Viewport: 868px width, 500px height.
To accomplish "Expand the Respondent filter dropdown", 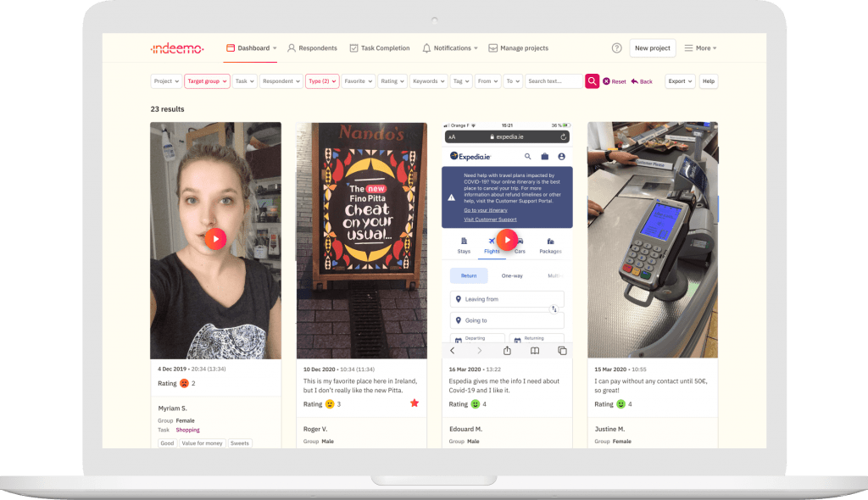I will pyautogui.click(x=281, y=81).
